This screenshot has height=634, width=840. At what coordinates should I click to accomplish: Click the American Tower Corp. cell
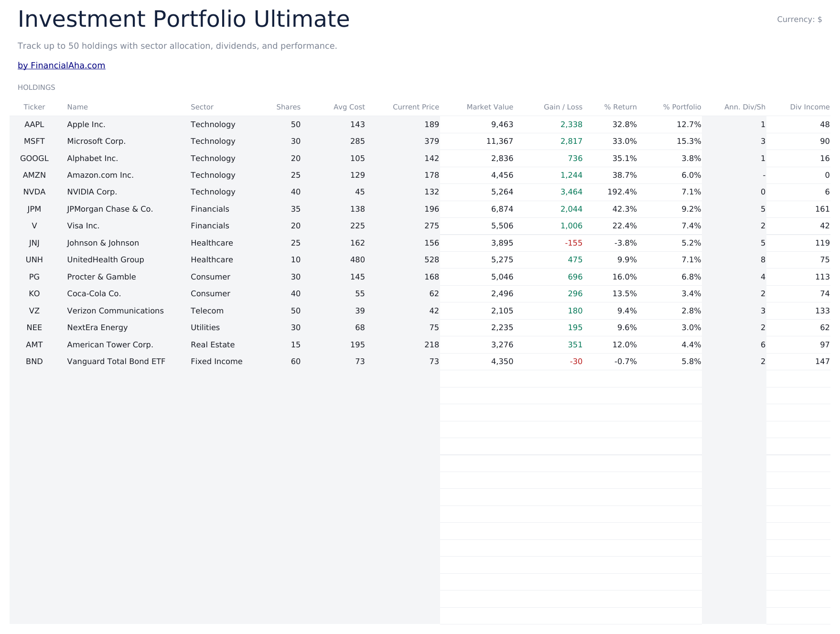110,345
